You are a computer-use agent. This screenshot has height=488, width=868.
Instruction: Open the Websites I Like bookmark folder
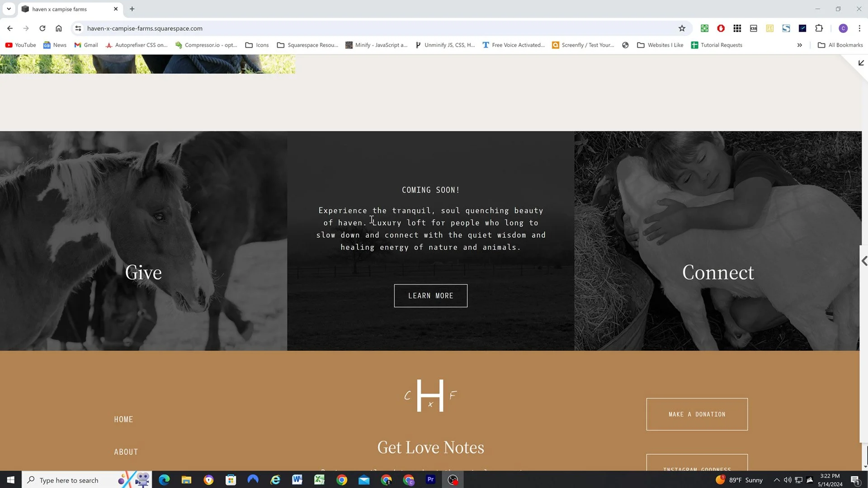coord(660,45)
